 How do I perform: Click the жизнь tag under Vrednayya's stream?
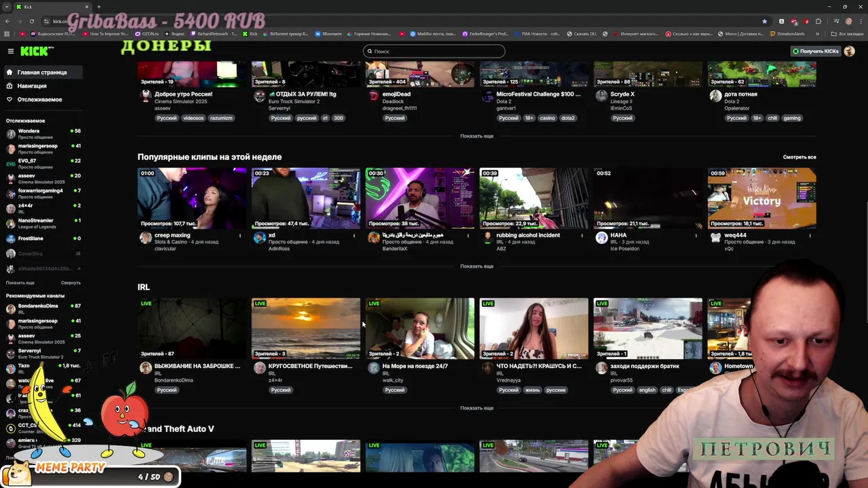click(532, 390)
